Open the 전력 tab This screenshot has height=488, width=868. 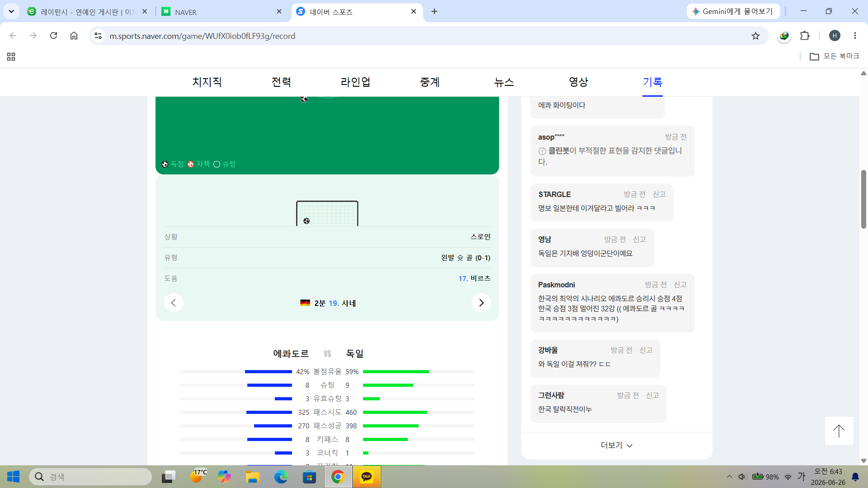tap(281, 82)
